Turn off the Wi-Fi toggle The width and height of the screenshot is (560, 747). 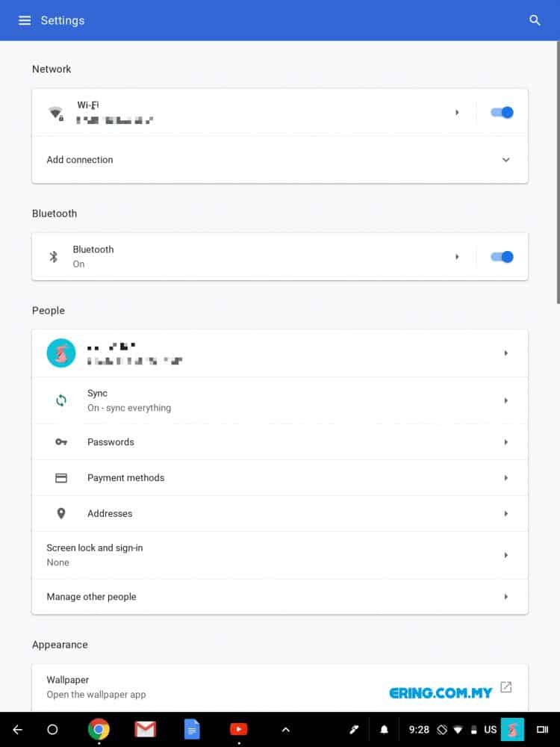(502, 113)
